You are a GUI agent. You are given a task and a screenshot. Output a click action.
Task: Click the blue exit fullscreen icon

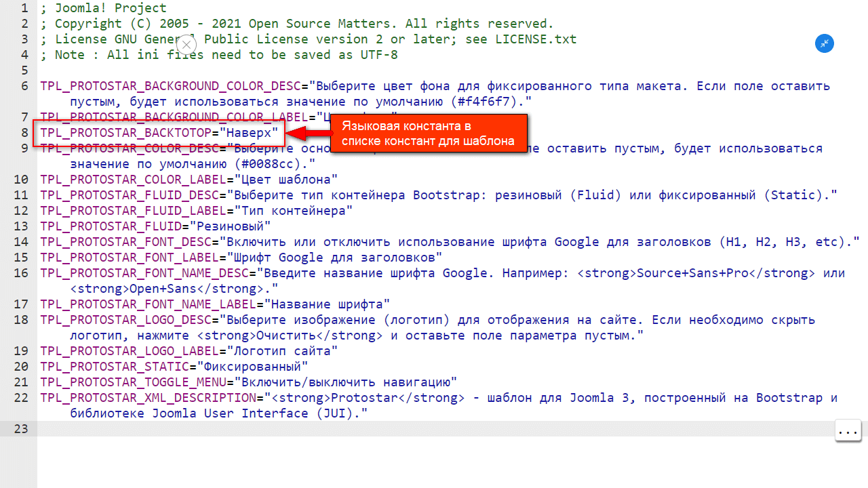click(824, 43)
